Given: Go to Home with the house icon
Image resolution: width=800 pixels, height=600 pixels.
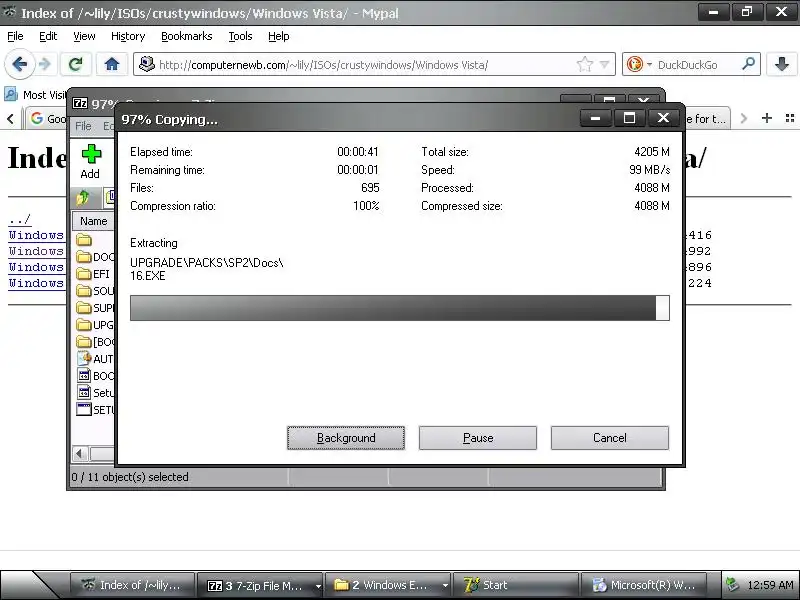Looking at the screenshot, I should point(111,64).
